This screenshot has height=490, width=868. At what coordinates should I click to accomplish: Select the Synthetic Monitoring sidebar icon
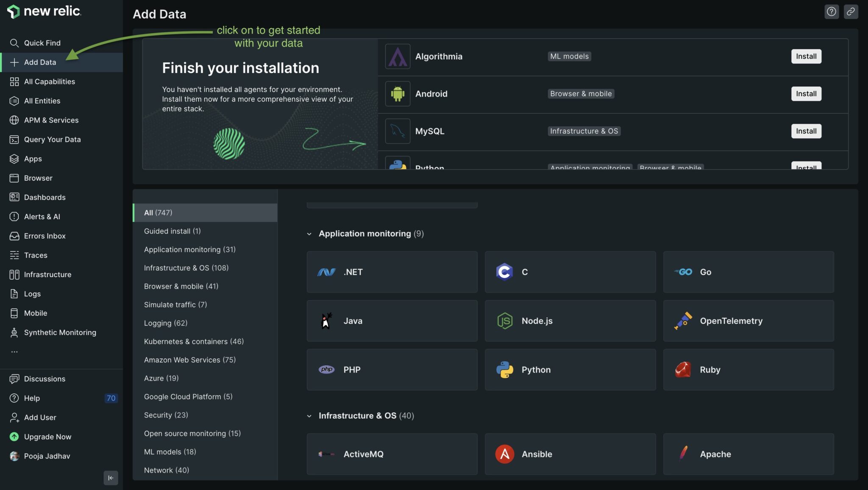[x=14, y=332]
